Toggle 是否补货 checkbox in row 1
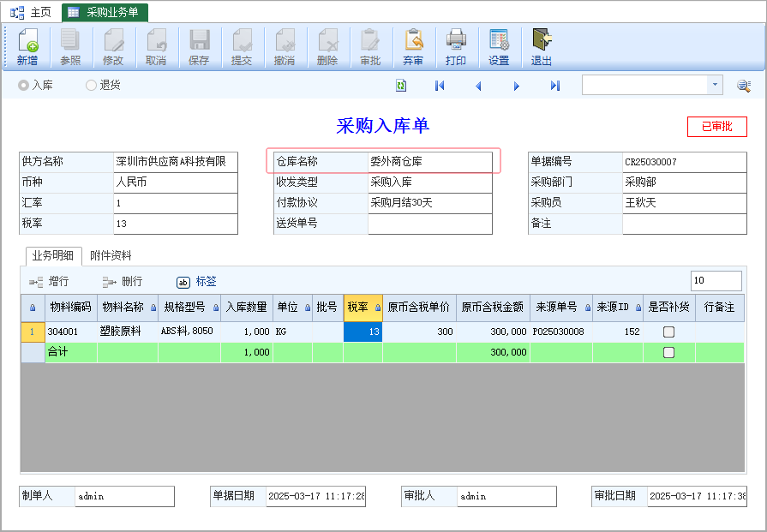The image size is (767, 532). (x=668, y=332)
